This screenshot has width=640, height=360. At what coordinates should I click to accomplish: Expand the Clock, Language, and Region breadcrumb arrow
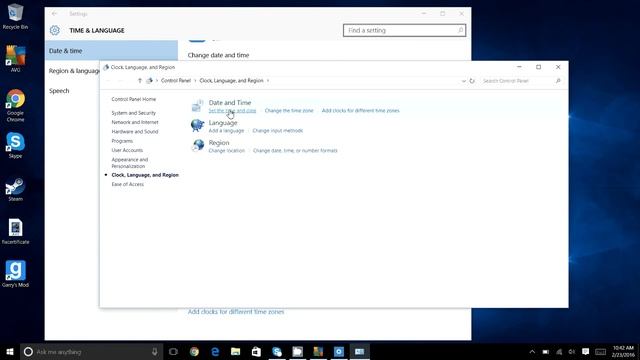tap(268, 81)
